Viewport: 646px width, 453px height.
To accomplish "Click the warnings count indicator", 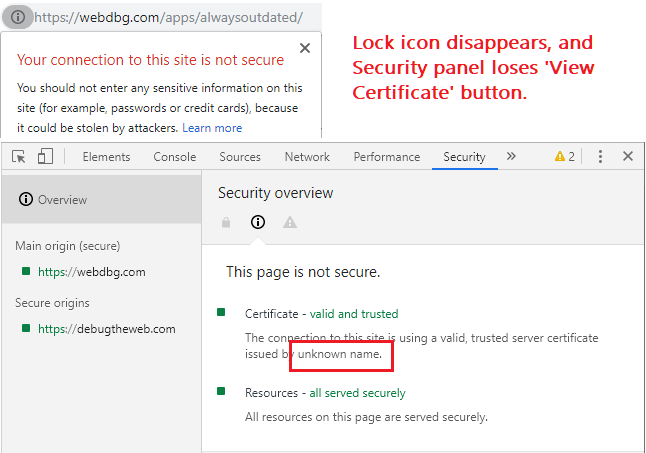I will tap(565, 157).
